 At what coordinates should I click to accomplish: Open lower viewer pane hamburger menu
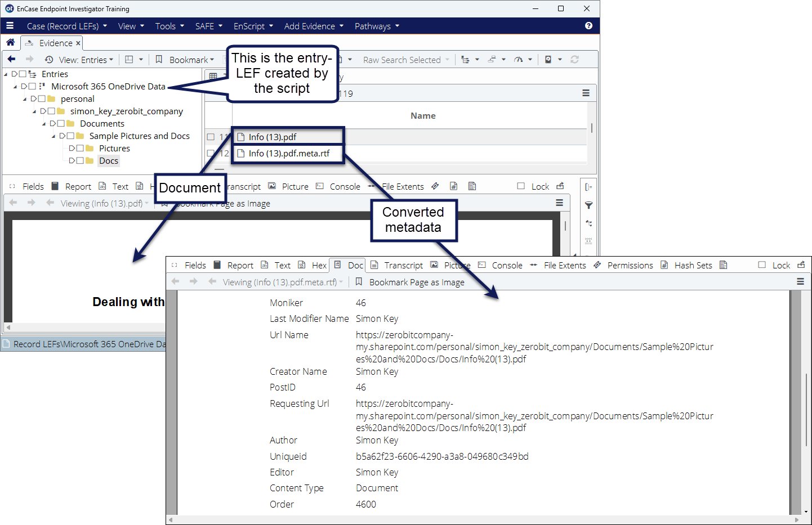[800, 281]
